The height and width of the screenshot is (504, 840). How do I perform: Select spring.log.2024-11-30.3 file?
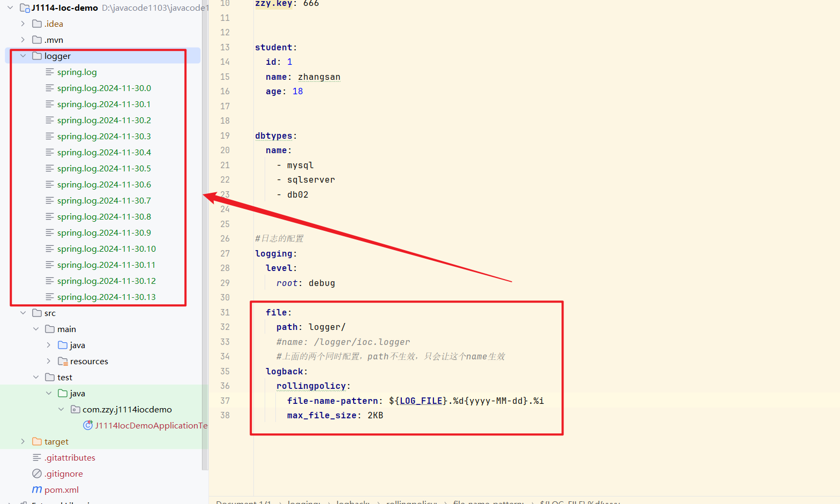(x=104, y=136)
